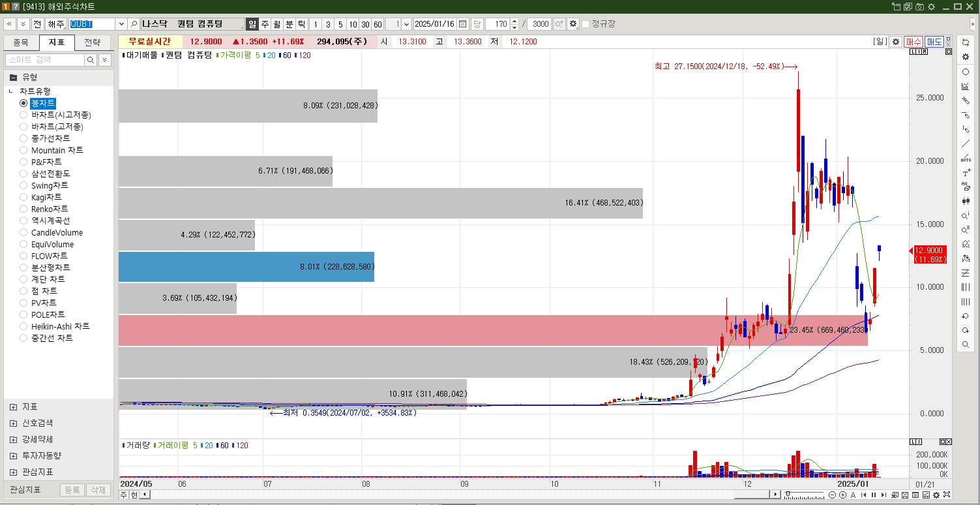Image resolution: width=980 pixels, height=505 pixels.
Task: Select Mountain 차트 radio option
Action: 23,150
